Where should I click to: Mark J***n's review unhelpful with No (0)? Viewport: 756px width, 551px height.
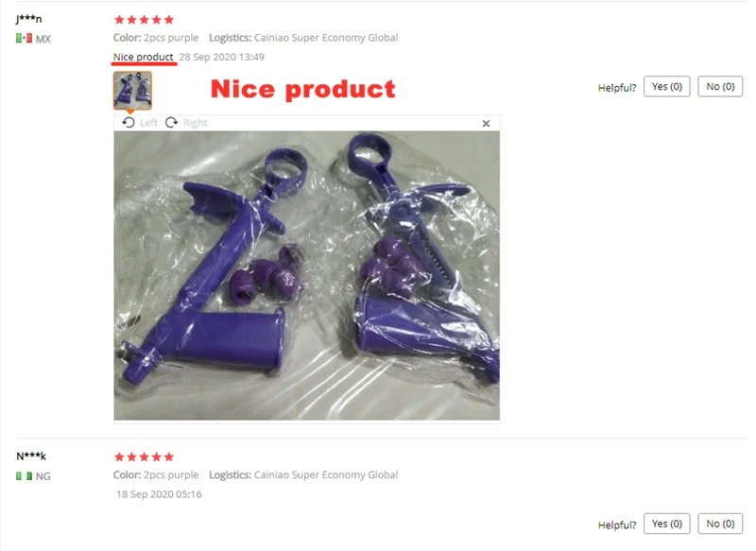coord(720,87)
